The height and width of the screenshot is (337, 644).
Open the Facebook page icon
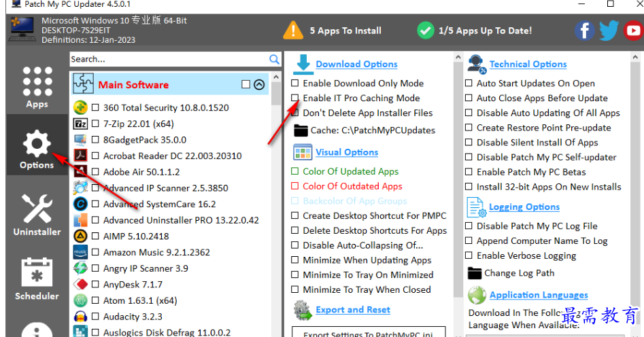coord(584,31)
